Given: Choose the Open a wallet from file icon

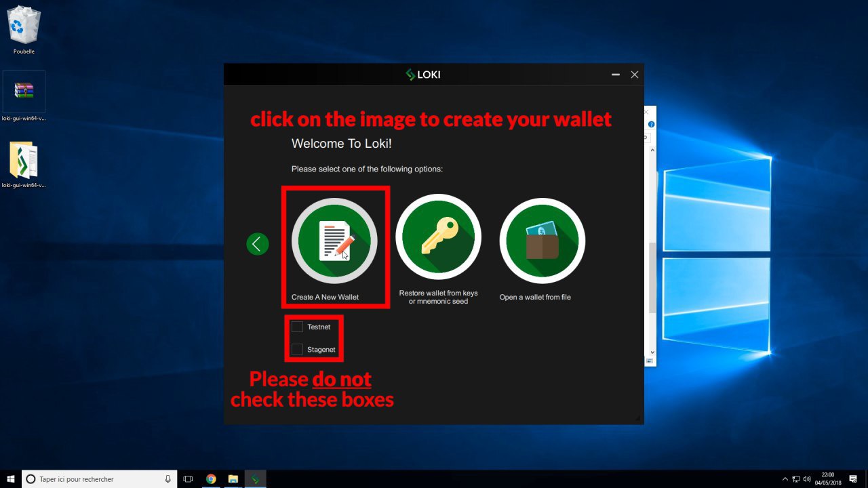Looking at the screenshot, I should (542, 241).
